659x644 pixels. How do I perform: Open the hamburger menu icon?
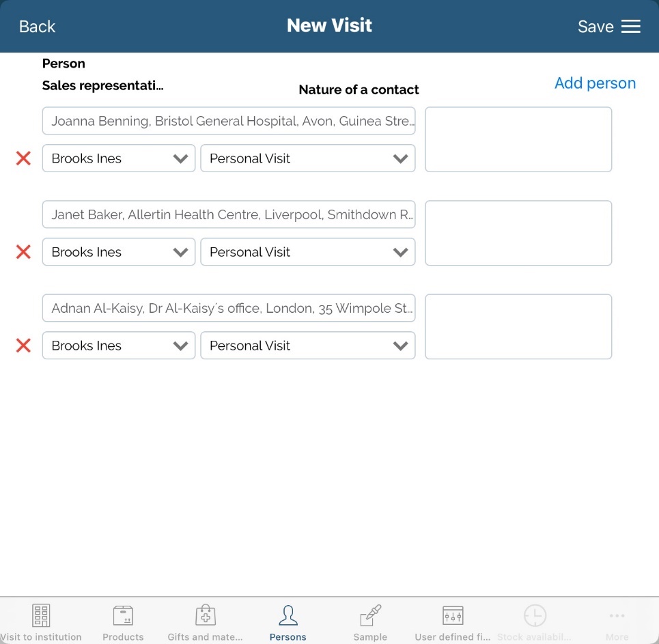(x=630, y=27)
